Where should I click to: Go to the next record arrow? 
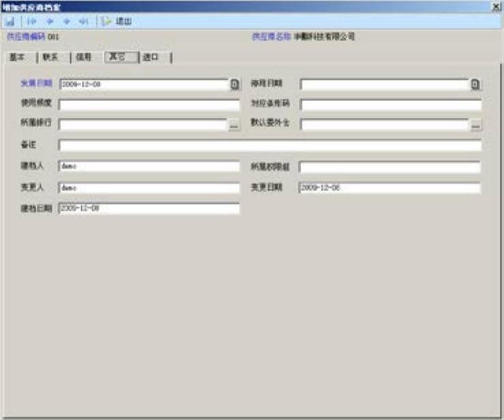coord(66,22)
